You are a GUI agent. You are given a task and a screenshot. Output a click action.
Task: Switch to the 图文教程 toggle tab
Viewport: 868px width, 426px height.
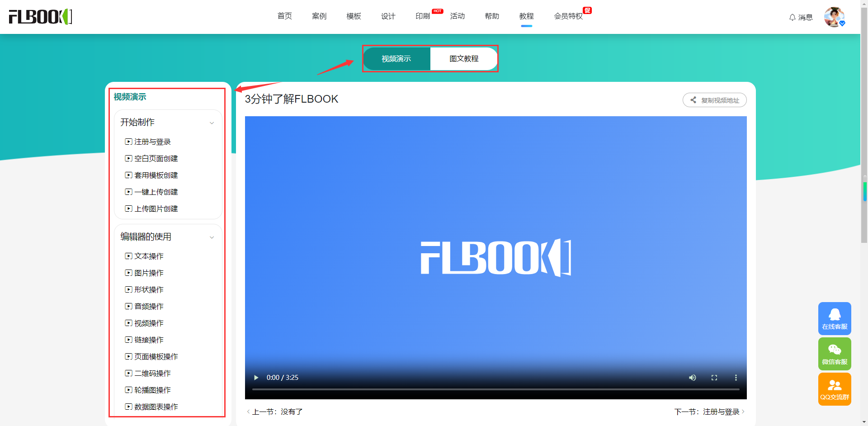pyautogui.click(x=464, y=59)
